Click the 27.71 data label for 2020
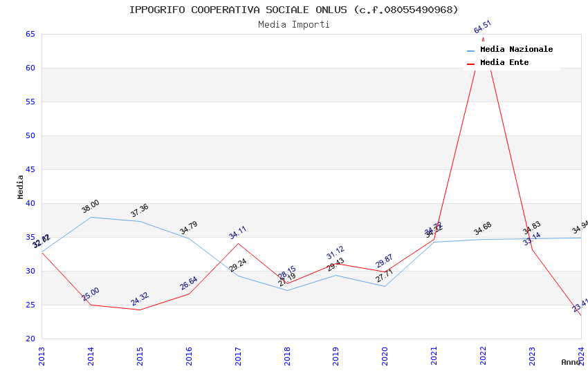 tap(385, 276)
